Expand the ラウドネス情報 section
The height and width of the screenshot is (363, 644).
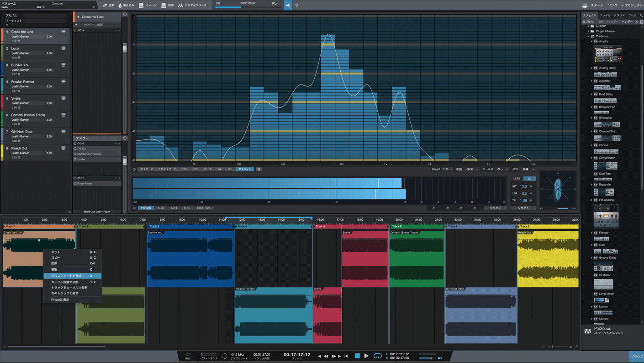coord(76,25)
